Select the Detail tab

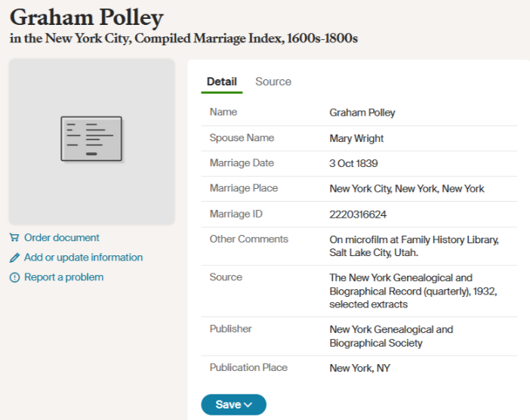tap(222, 82)
